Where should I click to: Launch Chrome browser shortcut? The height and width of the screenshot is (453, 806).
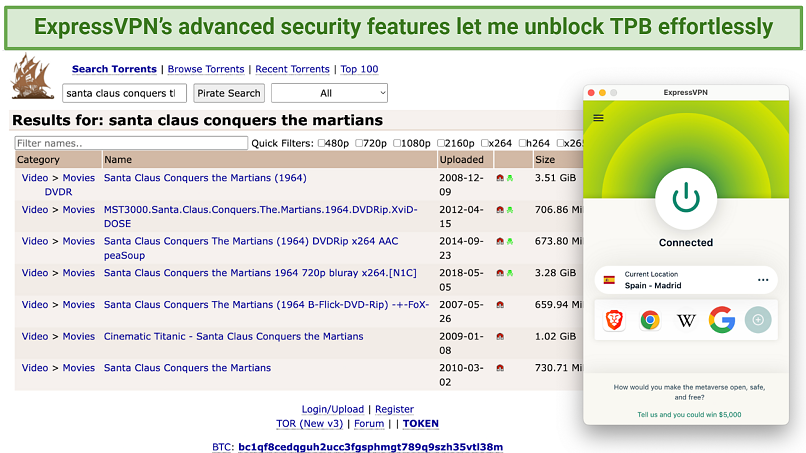650,320
